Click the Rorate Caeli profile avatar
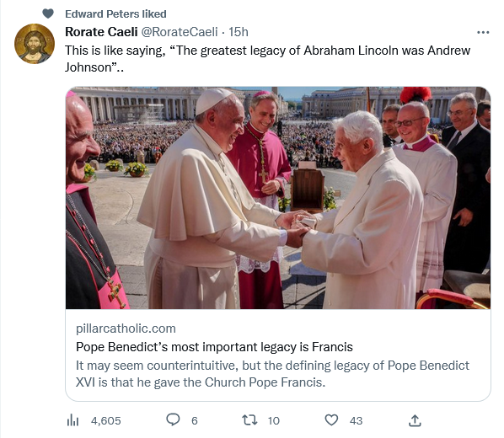 (35, 44)
